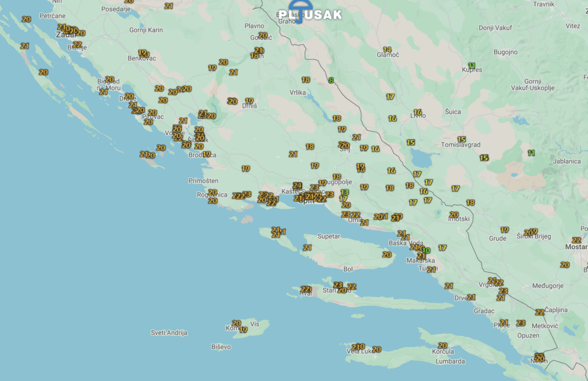This screenshot has height=381, width=588.
Task: Select the green 8 marker near Vrlika
Action: (331, 80)
